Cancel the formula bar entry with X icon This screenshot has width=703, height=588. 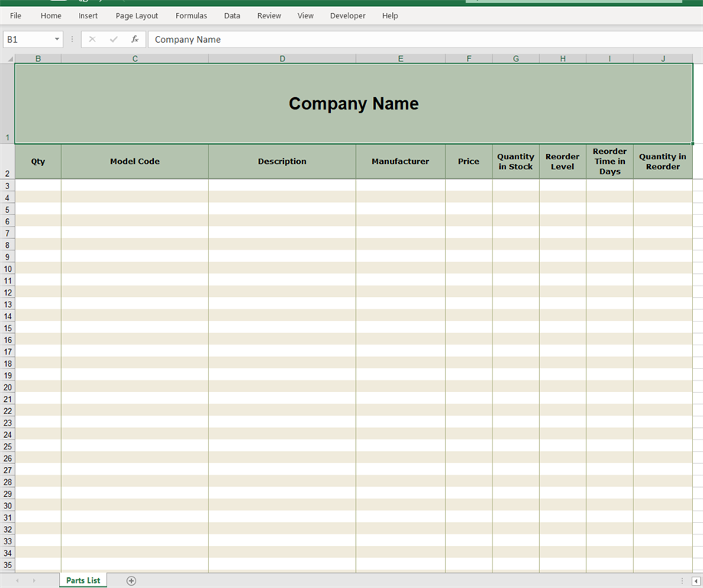click(x=92, y=40)
